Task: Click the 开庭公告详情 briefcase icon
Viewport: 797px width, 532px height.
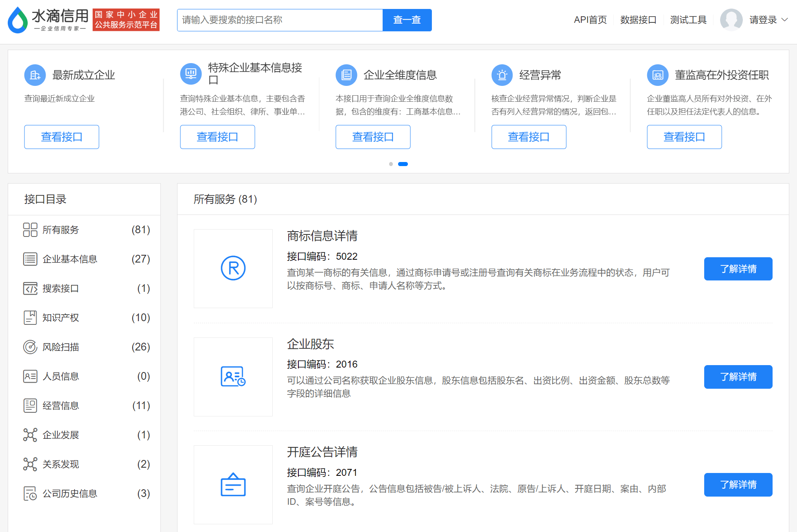Action: pyautogui.click(x=233, y=484)
